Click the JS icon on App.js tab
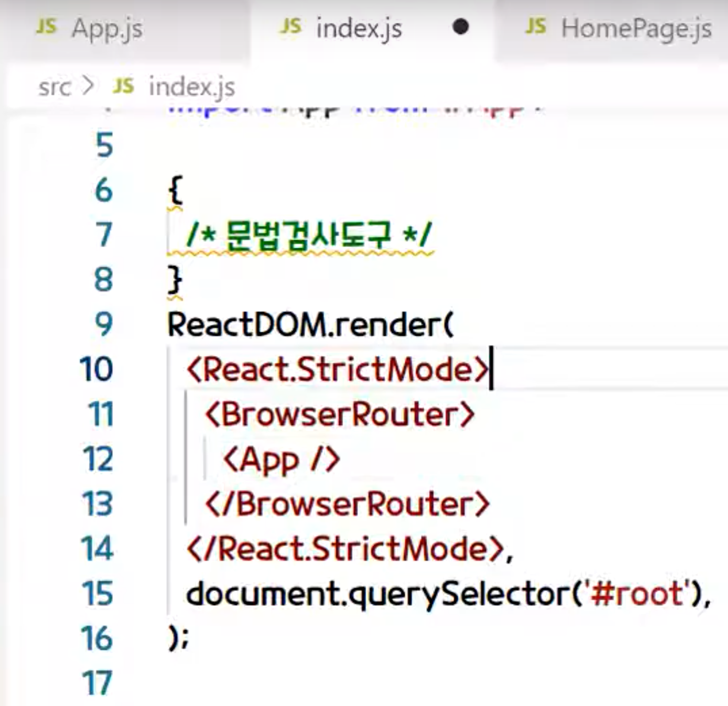This screenshot has width=728, height=706. (46, 27)
